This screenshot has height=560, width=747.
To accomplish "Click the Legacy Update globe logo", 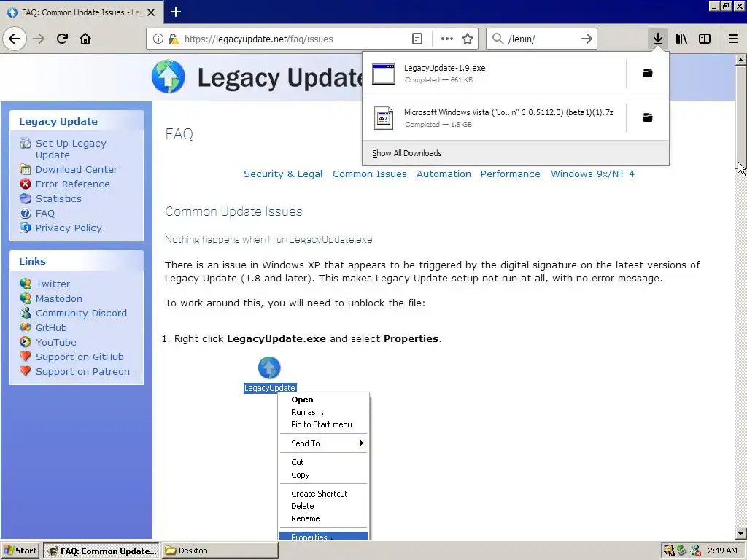I will 169,77.
